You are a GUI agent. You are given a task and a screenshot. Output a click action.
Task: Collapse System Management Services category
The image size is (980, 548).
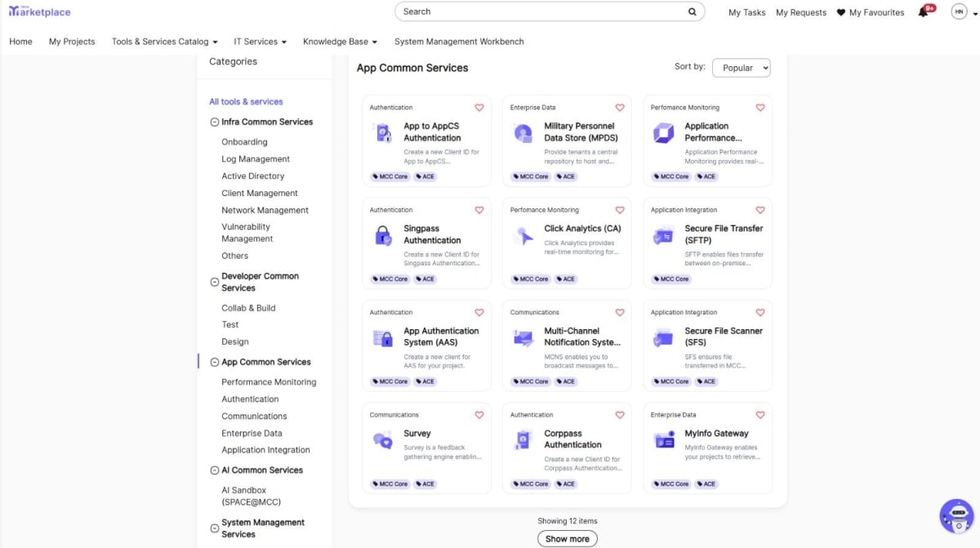(x=214, y=528)
